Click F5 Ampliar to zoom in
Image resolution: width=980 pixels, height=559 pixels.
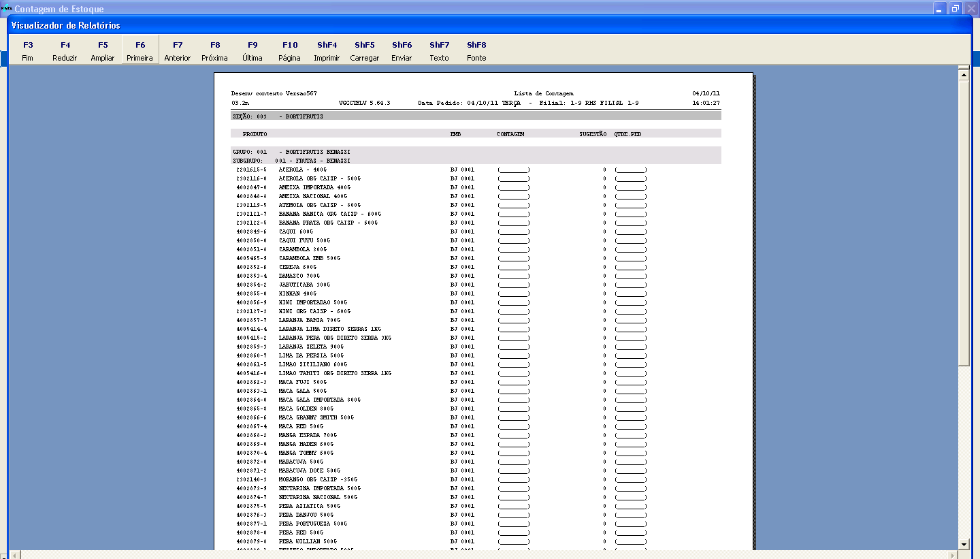pos(103,51)
